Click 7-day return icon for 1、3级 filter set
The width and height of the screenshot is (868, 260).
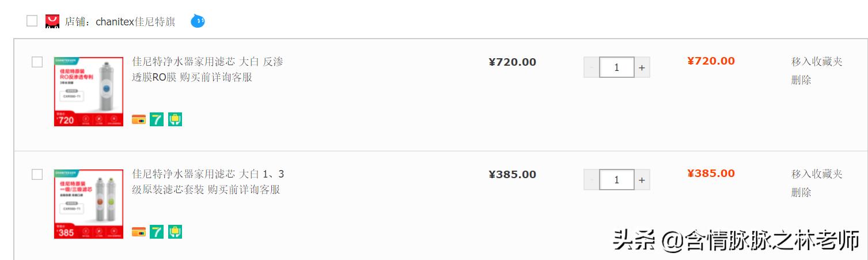click(x=157, y=232)
